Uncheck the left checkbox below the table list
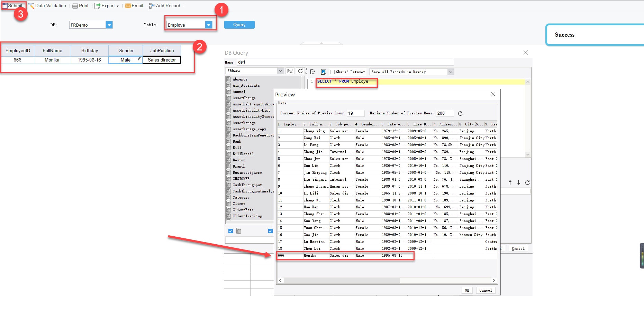644x312 pixels. pos(230,231)
